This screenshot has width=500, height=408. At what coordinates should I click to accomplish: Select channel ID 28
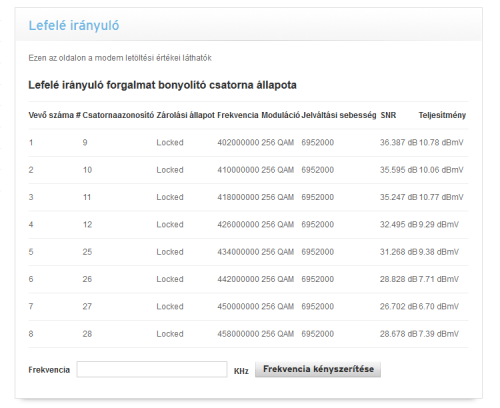click(x=87, y=334)
